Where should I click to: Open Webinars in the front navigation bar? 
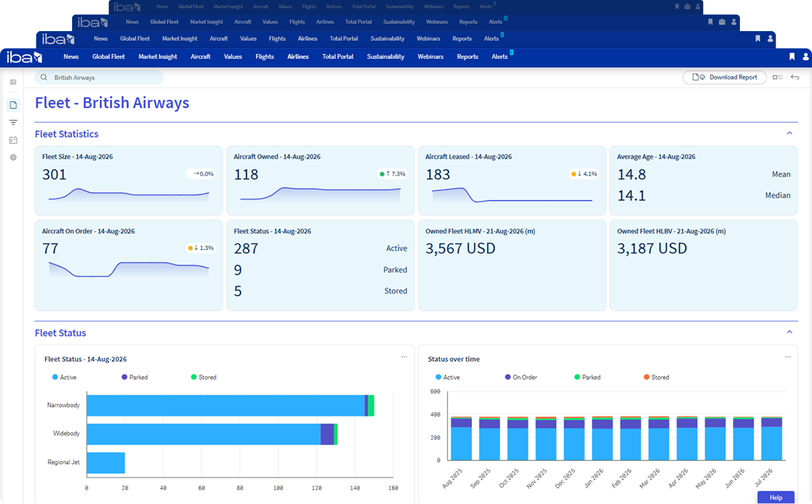(x=431, y=57)
